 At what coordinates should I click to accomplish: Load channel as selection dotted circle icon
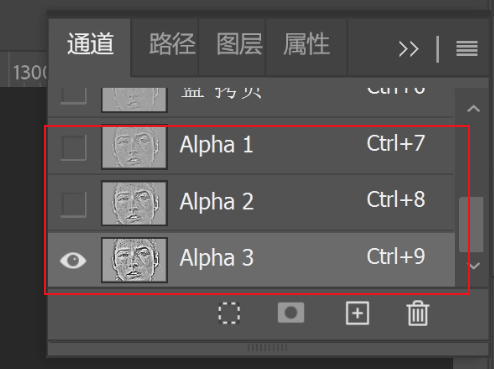229,313
